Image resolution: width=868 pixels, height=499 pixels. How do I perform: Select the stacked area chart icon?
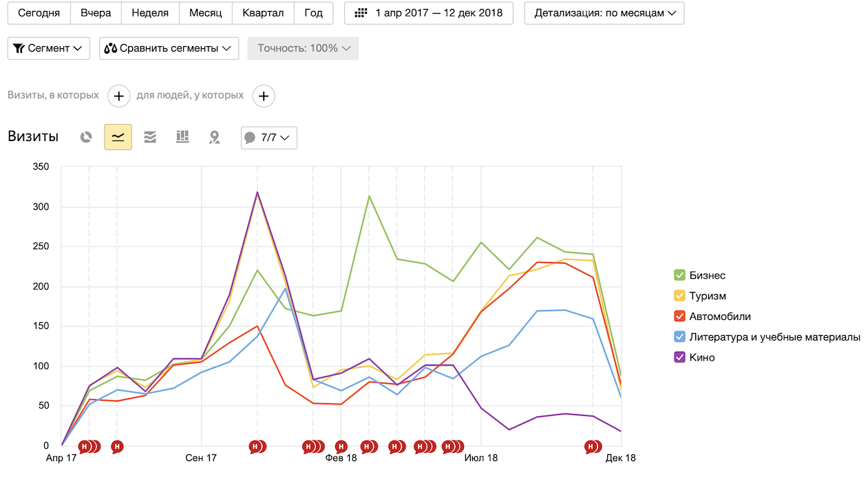(x=150, y=137)
